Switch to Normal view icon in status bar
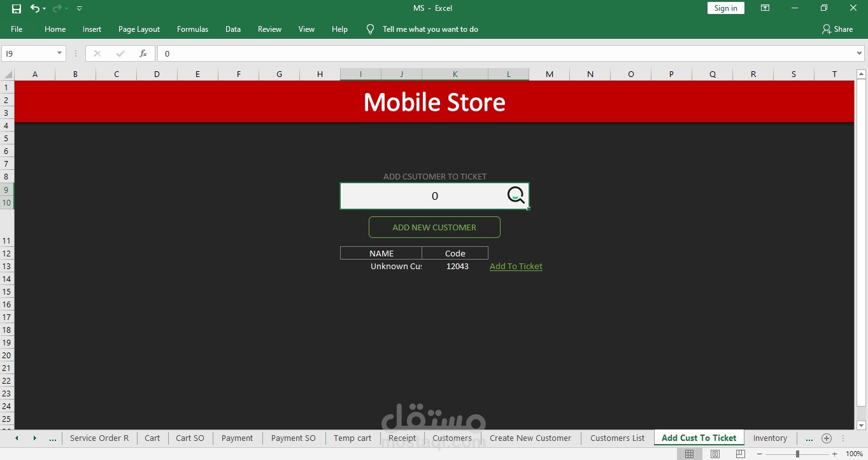This screenshot has height=460, width=868. click(689, 454)
